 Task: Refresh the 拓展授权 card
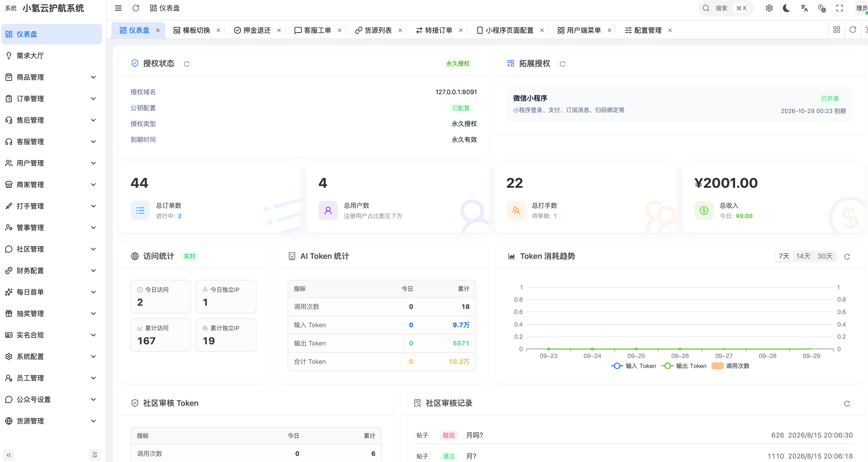[x=562, y=64]
